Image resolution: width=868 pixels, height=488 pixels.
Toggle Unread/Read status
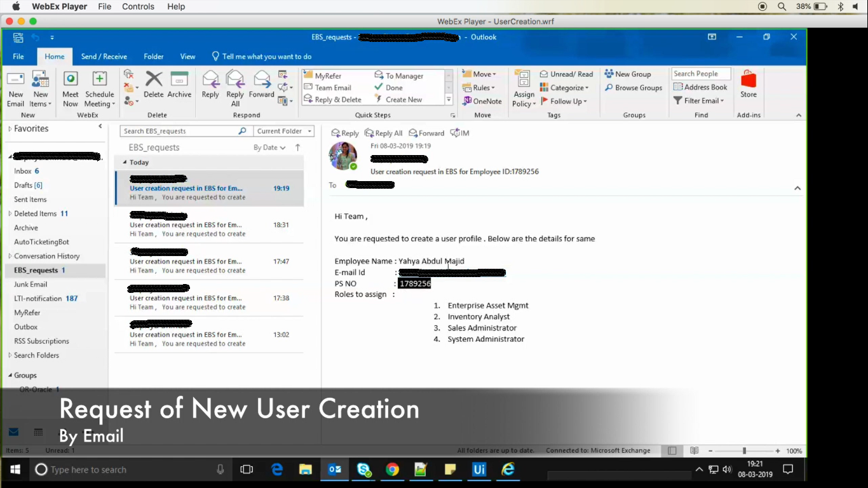point(566,74)
